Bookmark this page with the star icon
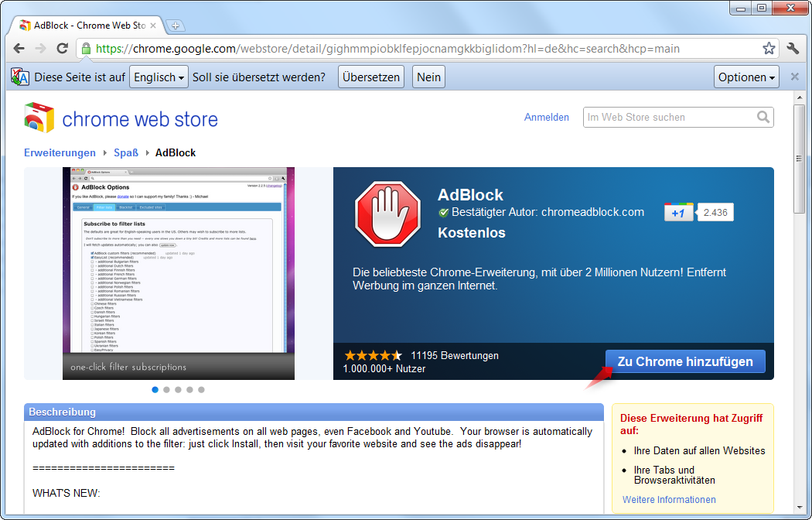812x520 pixels. [x=769, y=49]
